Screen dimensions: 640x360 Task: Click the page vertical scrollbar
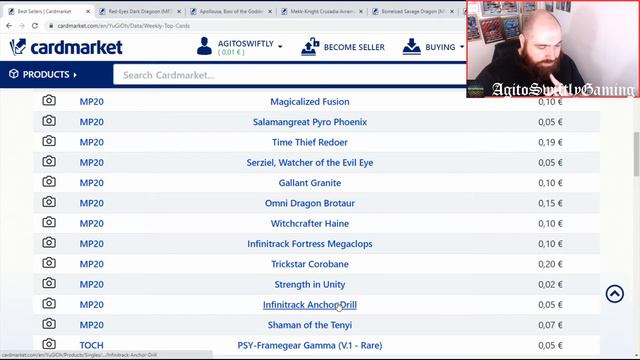pyautogui.click(x=636, y=155)
